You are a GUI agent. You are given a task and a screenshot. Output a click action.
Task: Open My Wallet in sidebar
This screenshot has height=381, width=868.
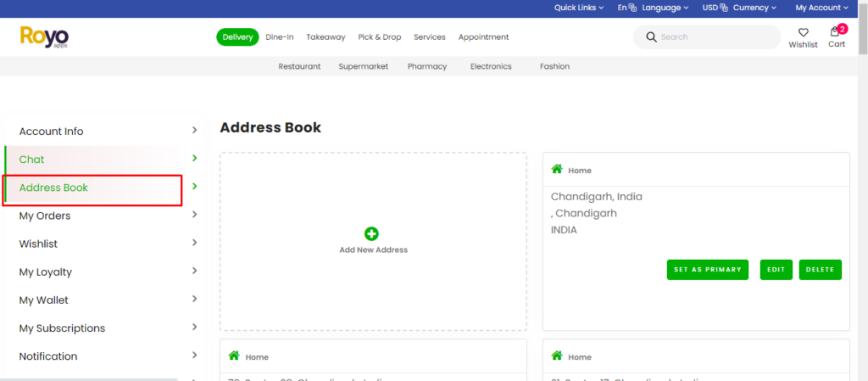pos(44,300)
